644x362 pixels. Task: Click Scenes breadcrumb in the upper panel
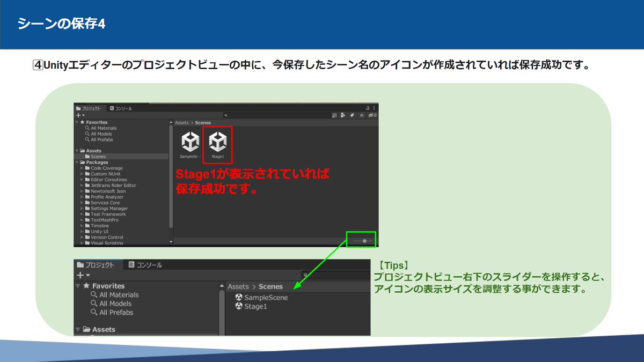(203, 123)
